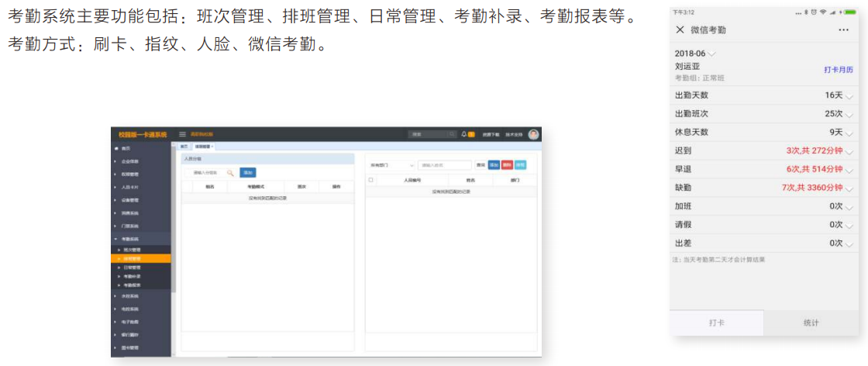Click the blue 添加 button beside group search
This screenshot has height=366, width=868.
pyautogui.click(x=247, y=172)
